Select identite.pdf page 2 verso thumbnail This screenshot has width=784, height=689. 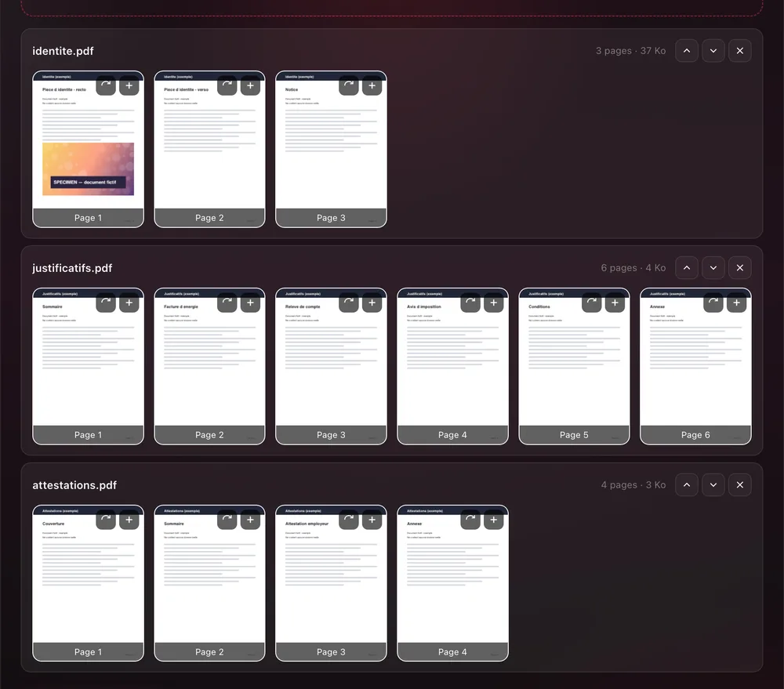click(209, 149)
